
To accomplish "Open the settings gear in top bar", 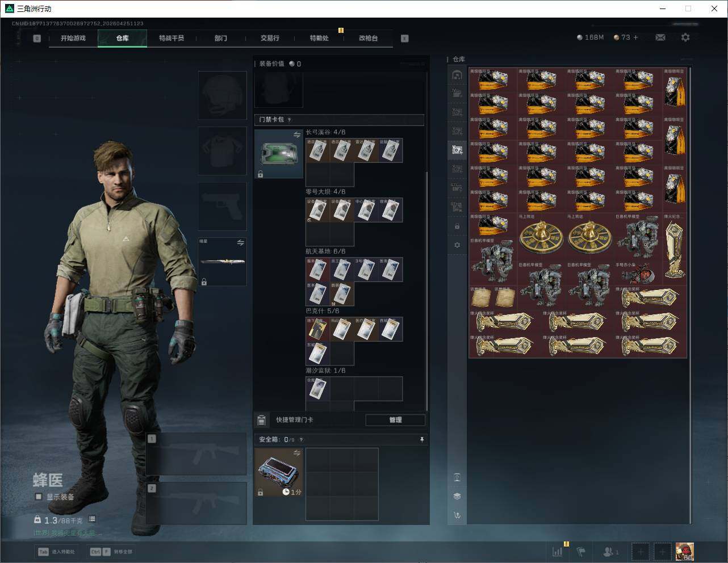I will click(685, 37).
